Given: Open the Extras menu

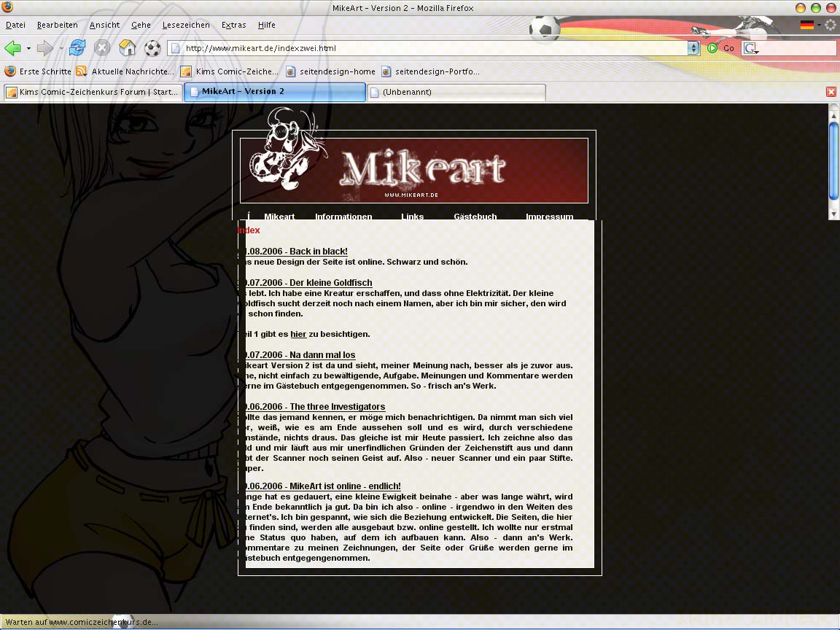Looking at the screenshot, I should (x=233, y=25).
